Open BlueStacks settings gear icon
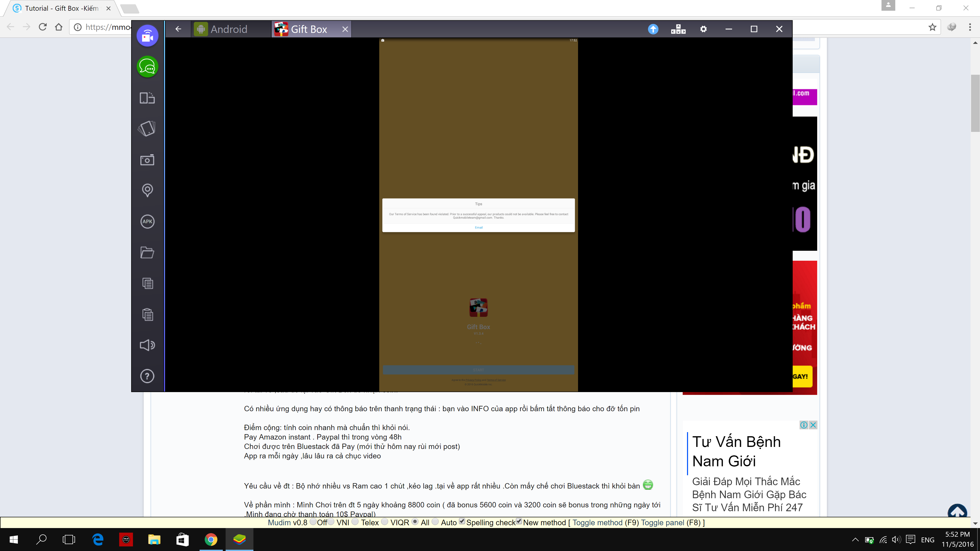Viewport: 980px width, 551px height. click(703, 29)
